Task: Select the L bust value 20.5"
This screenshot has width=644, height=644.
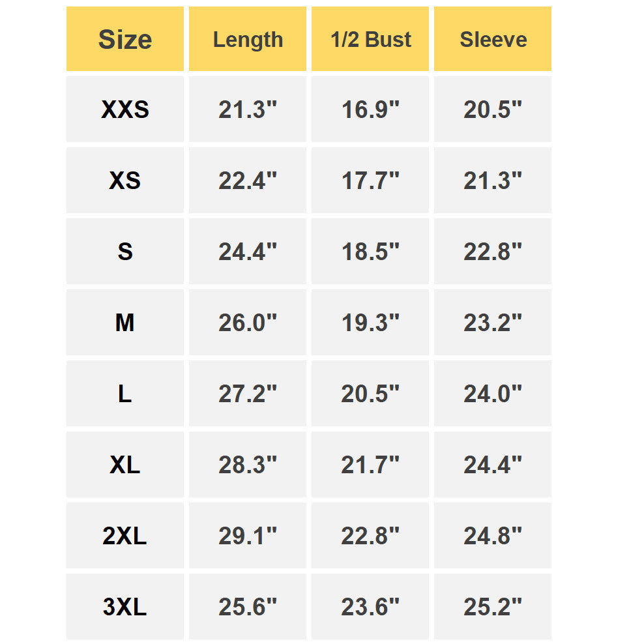Action: point(370,394)
